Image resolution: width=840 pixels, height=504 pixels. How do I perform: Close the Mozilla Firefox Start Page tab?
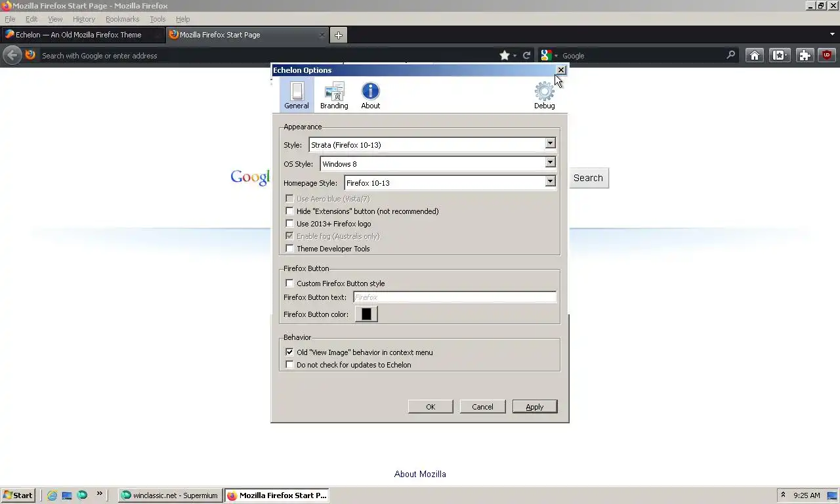point(322,35)
